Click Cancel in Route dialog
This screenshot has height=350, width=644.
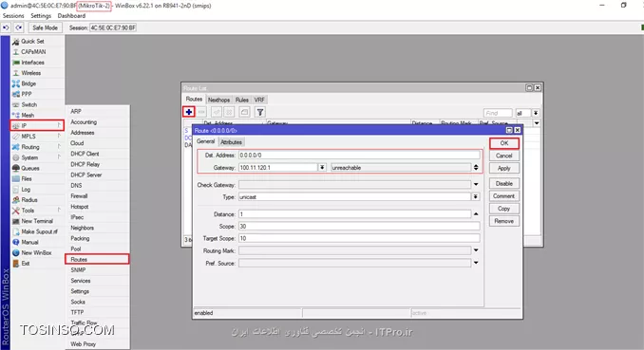point(504,156)
